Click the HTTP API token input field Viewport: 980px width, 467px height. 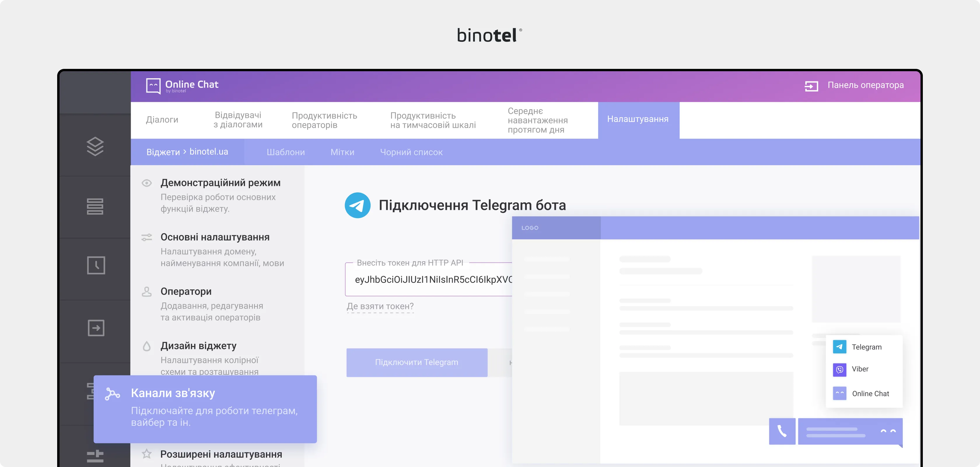[428, 279]
